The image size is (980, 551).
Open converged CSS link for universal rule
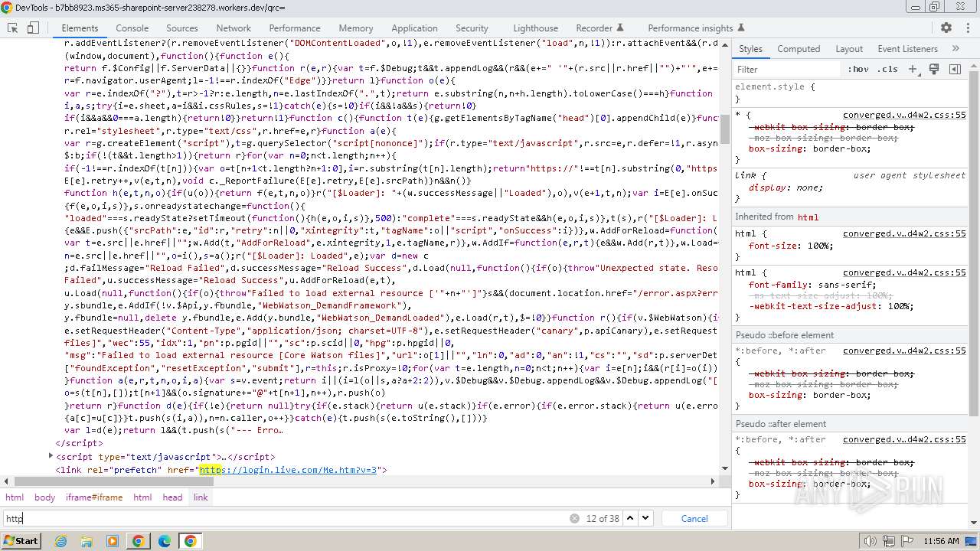904,115
